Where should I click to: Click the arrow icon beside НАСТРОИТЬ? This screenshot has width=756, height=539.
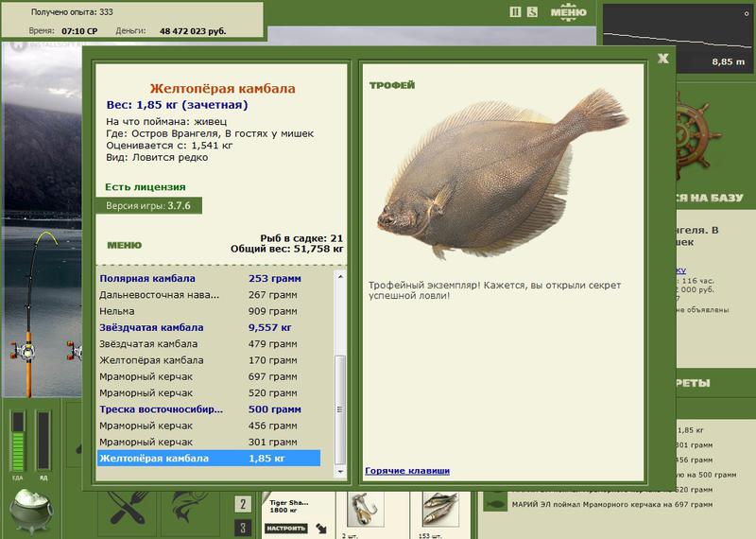(x=321, y=529)
